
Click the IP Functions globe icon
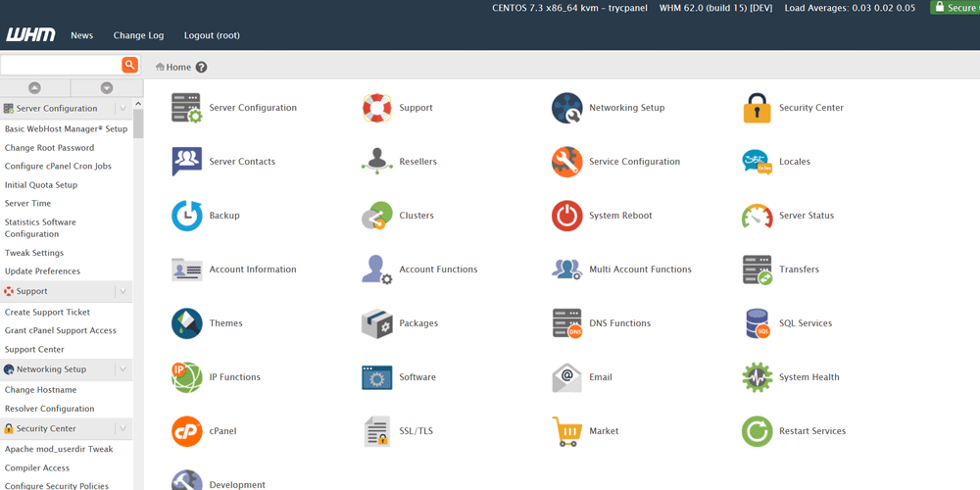186,377
